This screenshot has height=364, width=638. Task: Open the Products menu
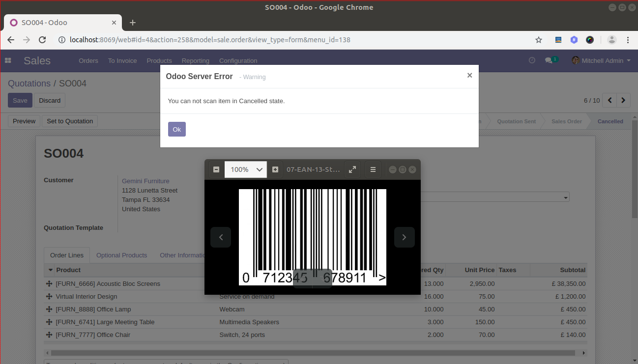click(159, 61)
